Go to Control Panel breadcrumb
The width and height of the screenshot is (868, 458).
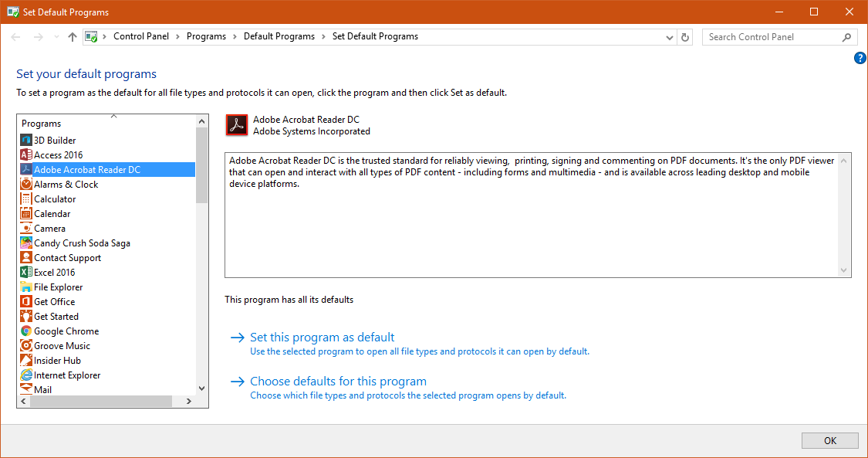(x=141, y=36)
